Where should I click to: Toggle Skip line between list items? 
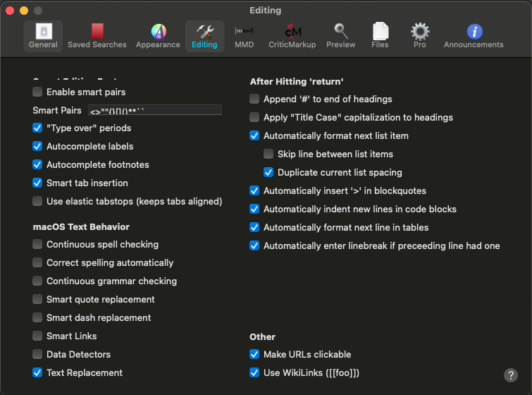click(268, 154)
